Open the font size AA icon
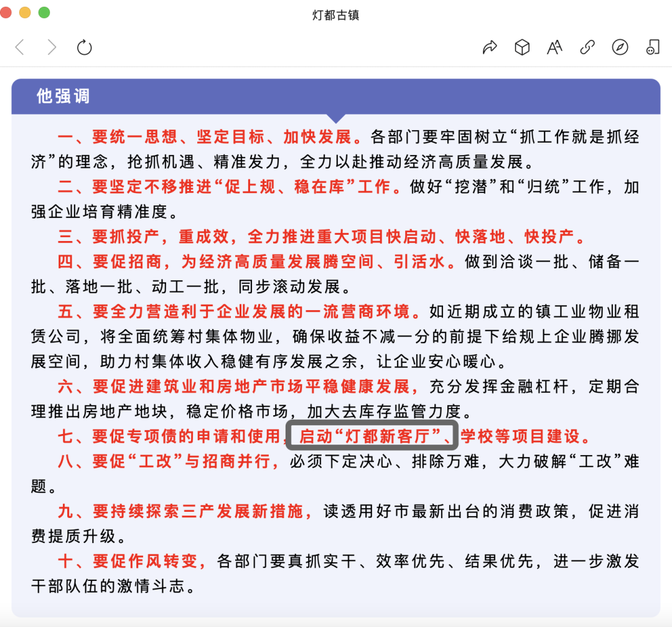Viewport: 672px width, 627px height. (x=554, y=47)
